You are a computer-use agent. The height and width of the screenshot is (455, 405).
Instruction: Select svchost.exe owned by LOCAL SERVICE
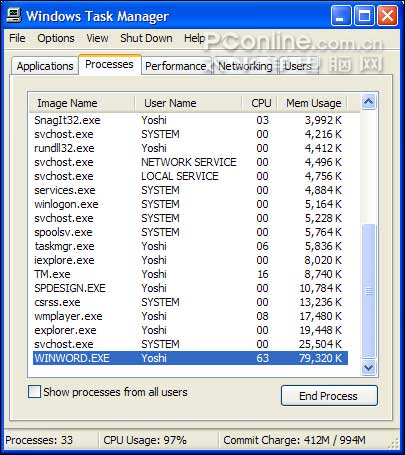(x=190, y=176)
